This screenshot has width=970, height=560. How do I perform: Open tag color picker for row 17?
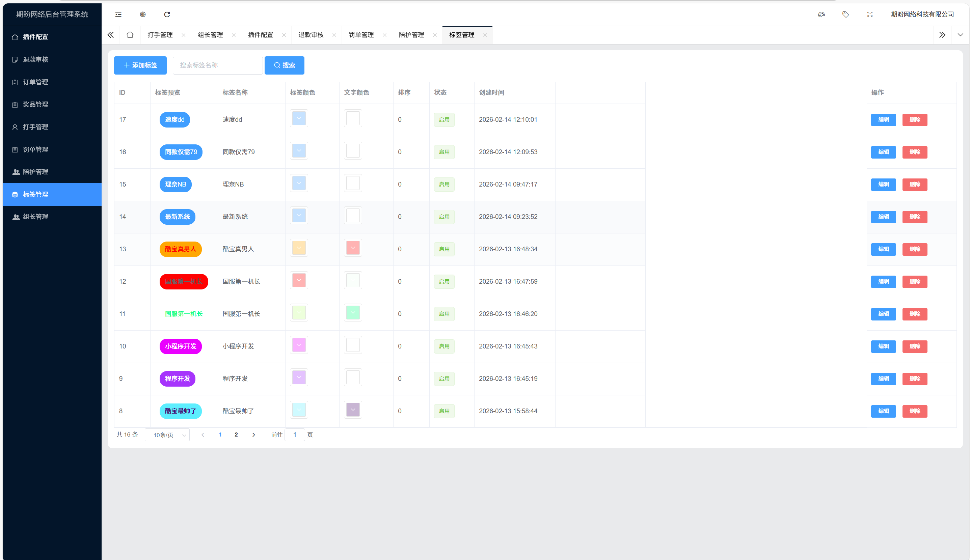(x=299, y=118)
